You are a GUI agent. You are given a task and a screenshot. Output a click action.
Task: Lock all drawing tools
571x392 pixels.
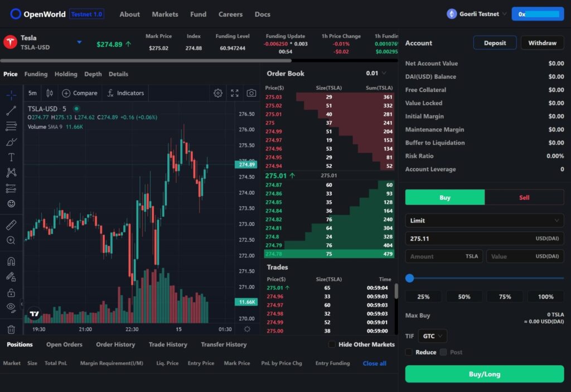(11, 293)
